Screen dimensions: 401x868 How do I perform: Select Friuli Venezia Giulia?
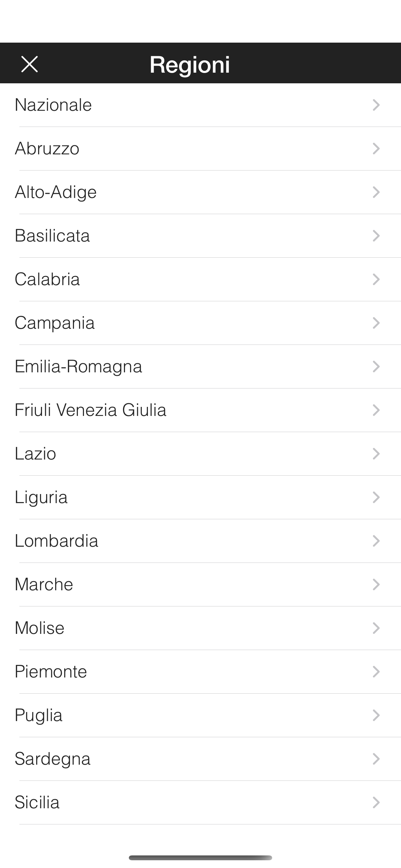click(90, 410)
